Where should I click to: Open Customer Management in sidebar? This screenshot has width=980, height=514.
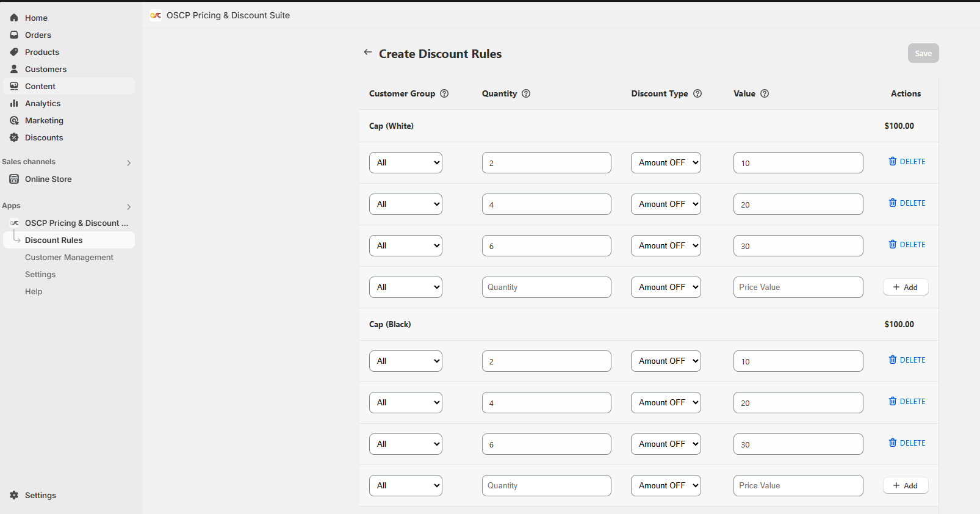pos(69,258)
